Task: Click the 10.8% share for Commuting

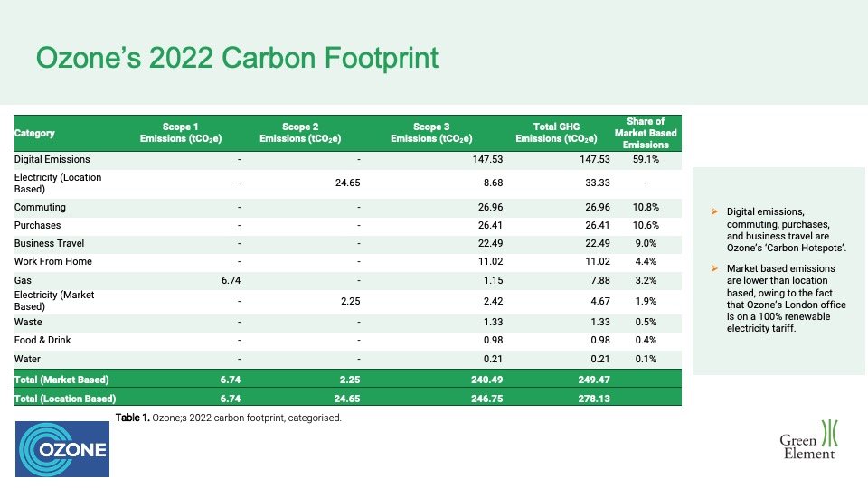Action: (646, 208)
